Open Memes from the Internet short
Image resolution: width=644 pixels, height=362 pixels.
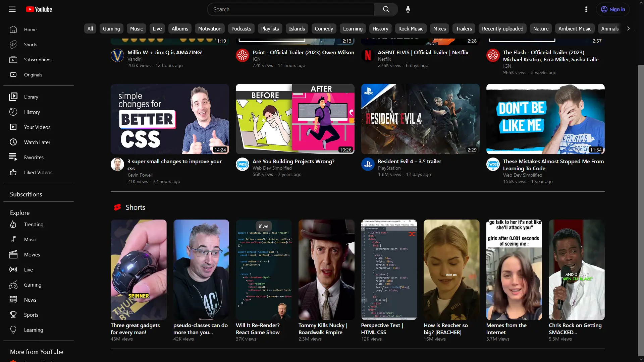[x=514, y=270]
